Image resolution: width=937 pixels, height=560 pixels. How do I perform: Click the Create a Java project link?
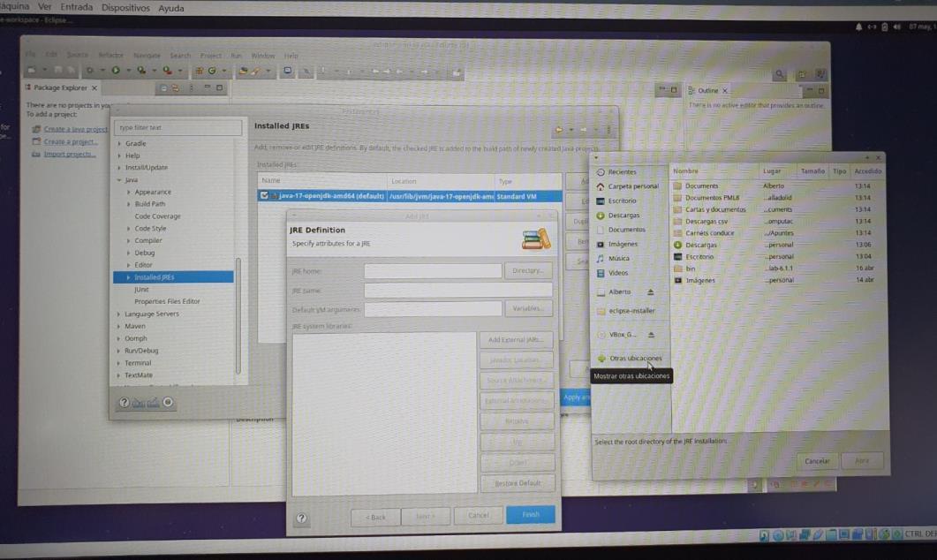(75, 129)
